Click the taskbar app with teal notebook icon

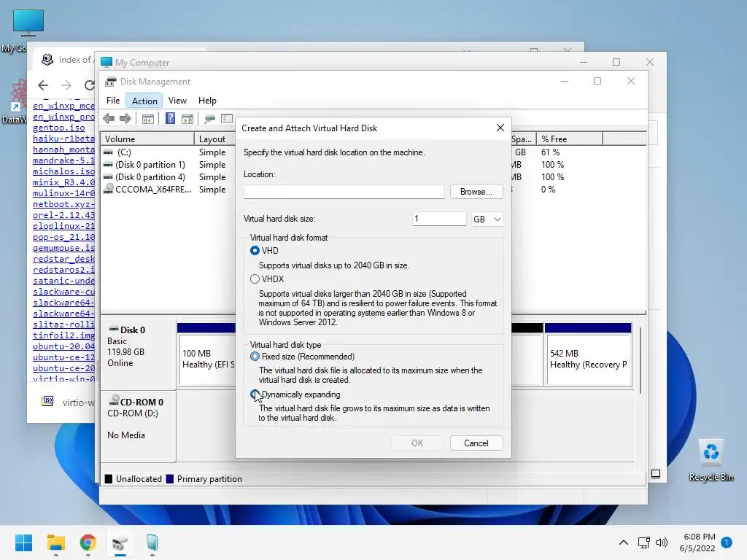click(x=152, y=542)
